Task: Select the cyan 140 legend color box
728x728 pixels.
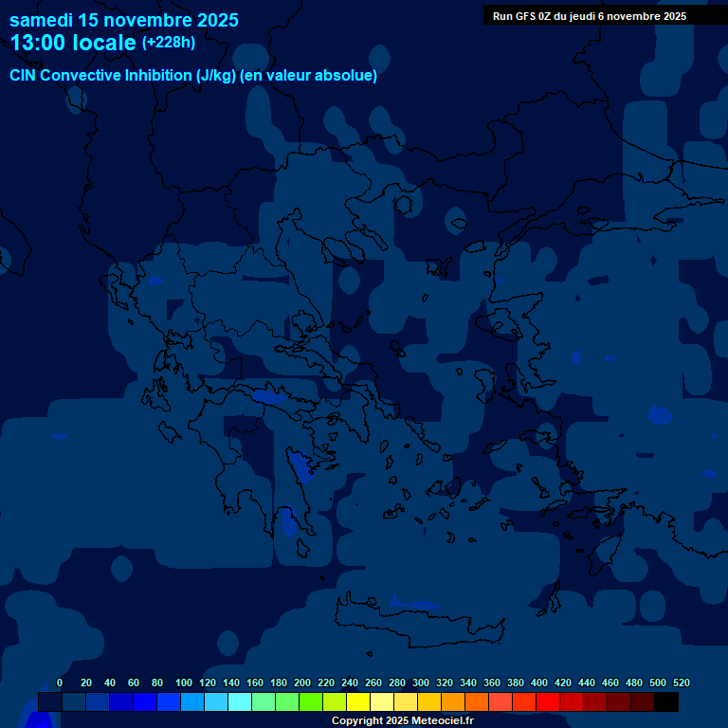Action: 240,701
